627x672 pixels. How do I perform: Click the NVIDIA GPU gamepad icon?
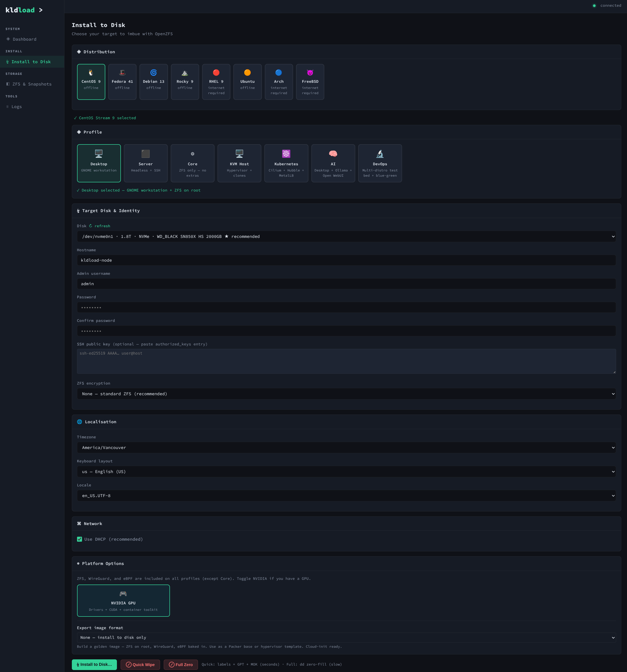click(x=123, y=594)
